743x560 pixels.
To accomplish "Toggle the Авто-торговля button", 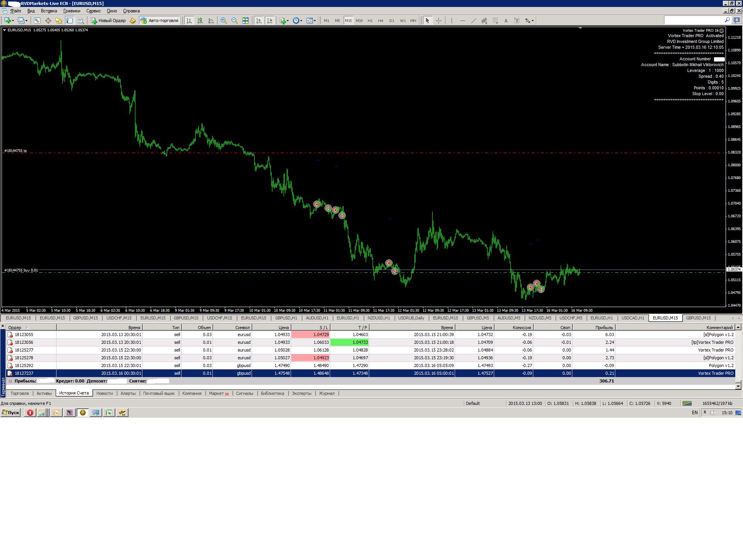I will pyautogui.click(x=159, y=20).
